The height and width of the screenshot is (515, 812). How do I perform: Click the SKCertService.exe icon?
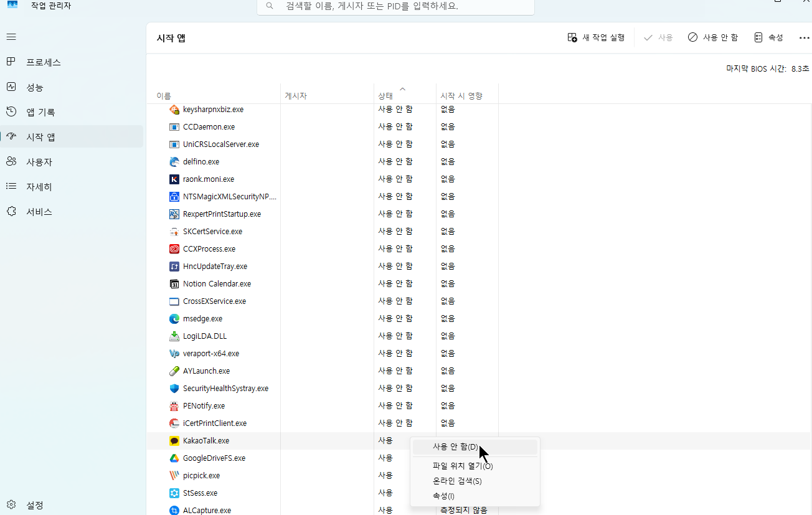click(x=174, y=232)
